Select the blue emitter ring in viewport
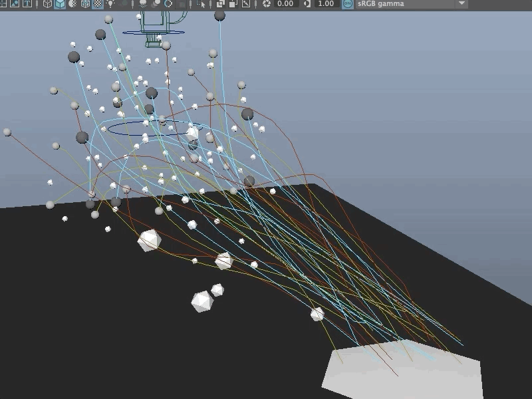 tap(155, 129)
